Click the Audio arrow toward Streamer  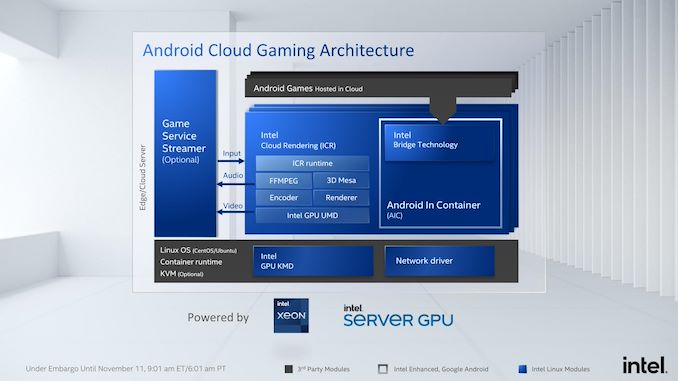click(x=236, y=184)
